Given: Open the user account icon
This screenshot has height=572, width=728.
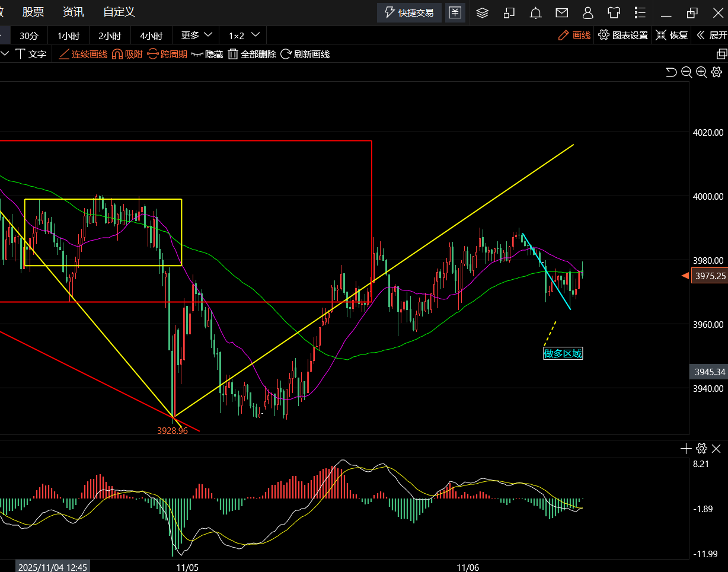Looking at the screenshot, I should pyautogui.click(x=587, y=12).
